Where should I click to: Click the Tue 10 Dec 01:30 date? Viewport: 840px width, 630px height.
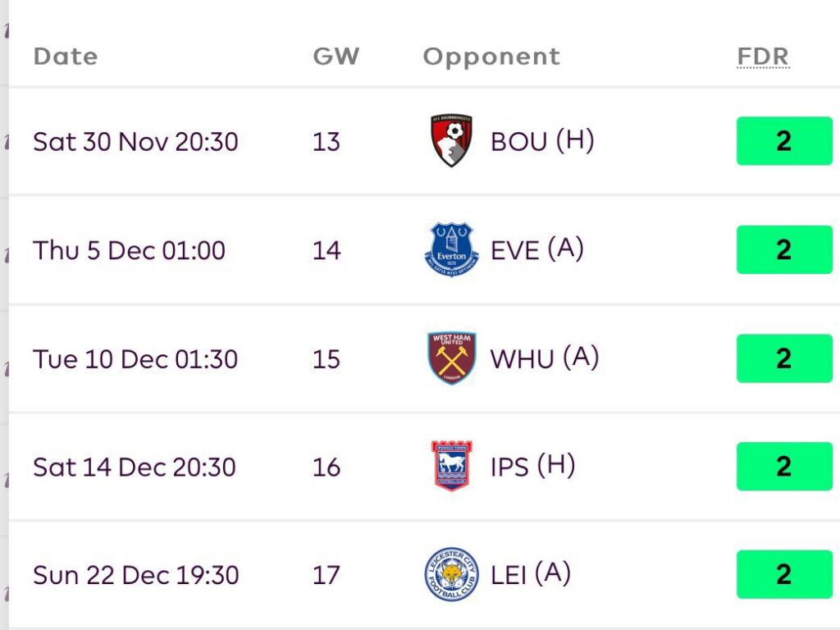pos(135,359)
